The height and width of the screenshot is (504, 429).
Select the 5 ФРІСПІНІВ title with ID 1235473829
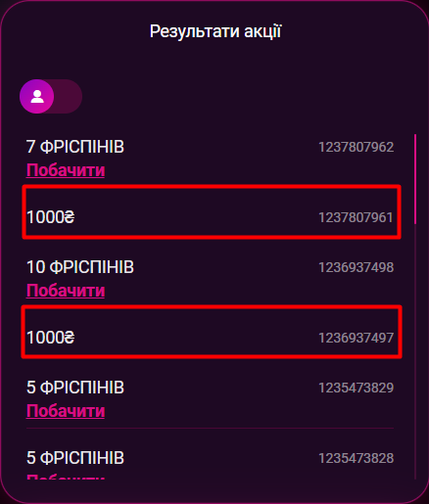coord(75,388)
